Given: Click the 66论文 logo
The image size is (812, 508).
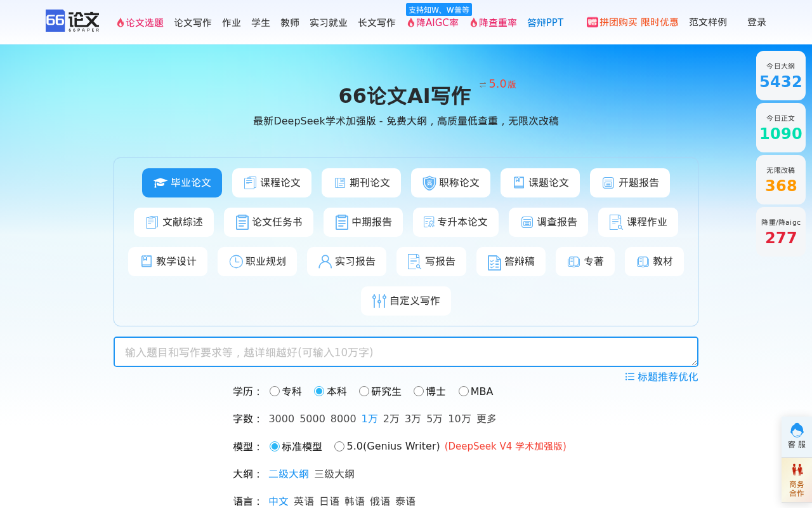Looking at the screenshot, I should pos(72,21).
